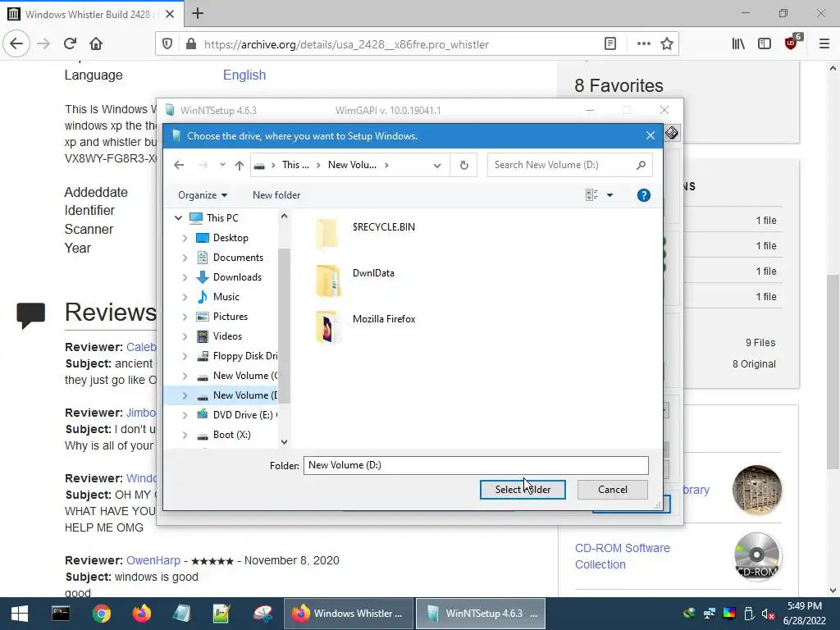The width and height of the screenshot is (840, 630).
Task: Select Documents in navigation tree
Action: click(x=238, y=257)
